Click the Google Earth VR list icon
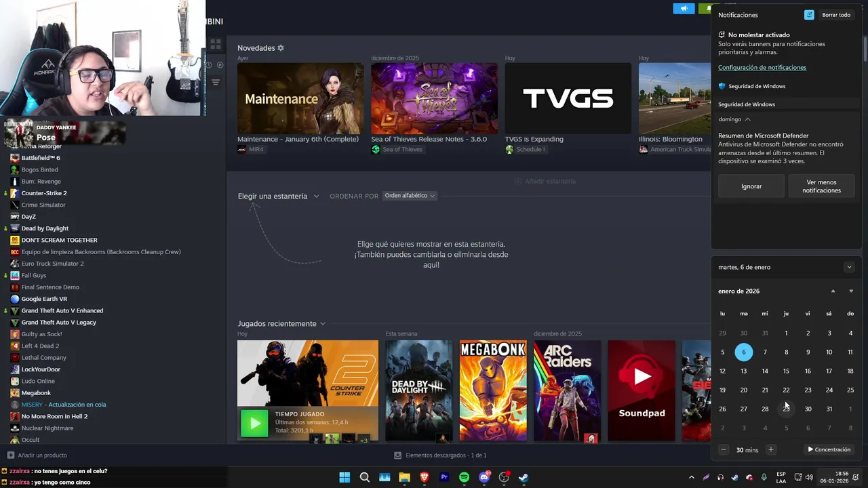 15,299
